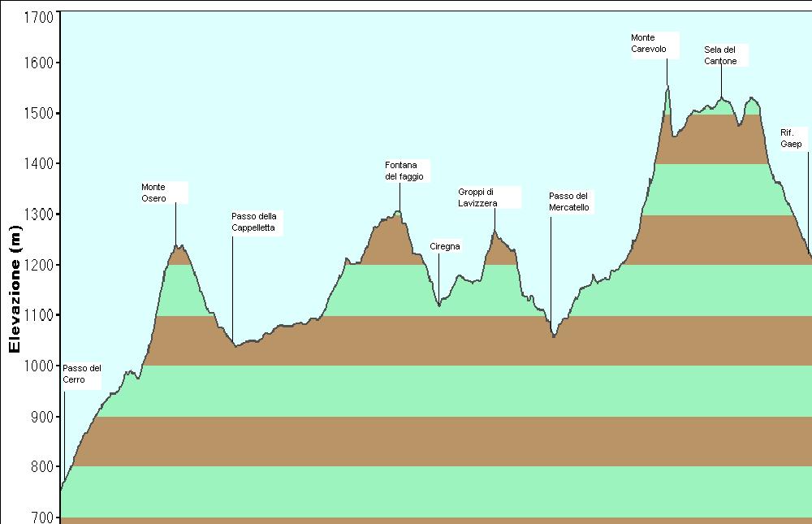The height and width of the screenshot is (524, 812).
Task: Select the 1200 elevation axis number
Action: 39,266
